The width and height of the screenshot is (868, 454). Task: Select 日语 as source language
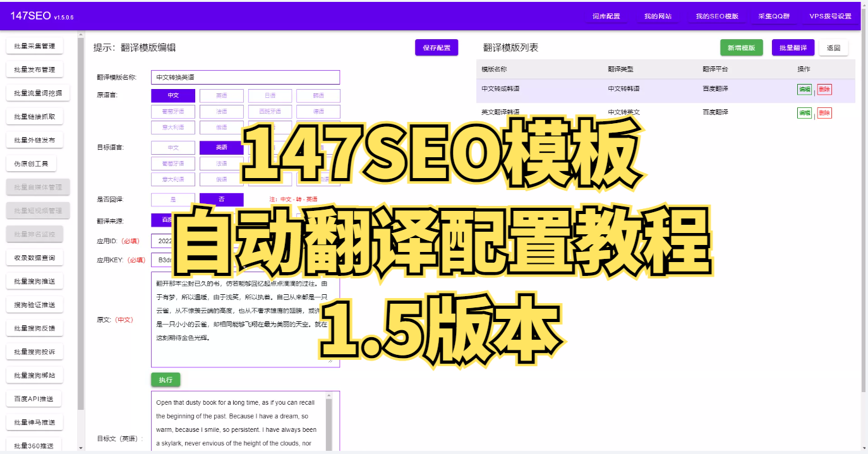pyautogui.click(x=270, y=95)
